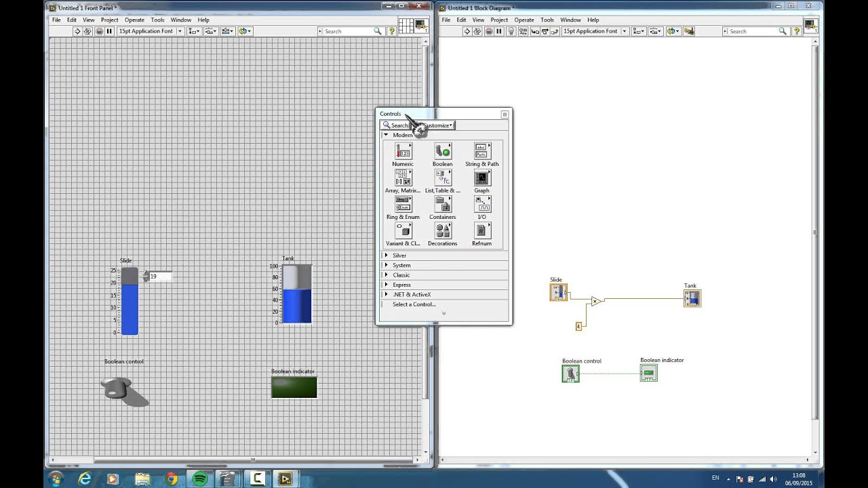This screenshot has height=488, width=868.
Task: Pause execution in Block Diagram toolbar
Action: pyautogui.click(x=499, y=31)
